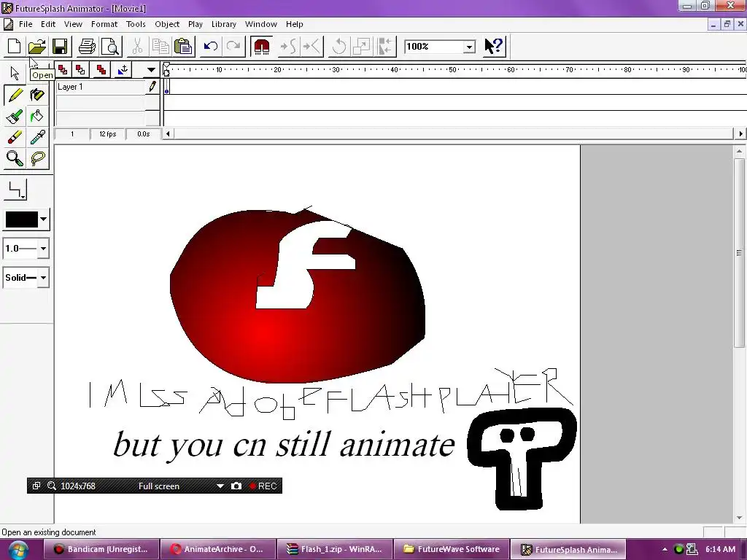
Task: Open the View menu
Action: click(x=73, y=24)
